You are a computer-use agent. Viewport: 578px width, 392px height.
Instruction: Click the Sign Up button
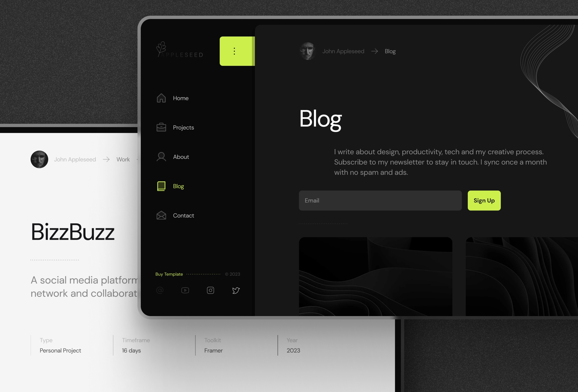point(484,200)
